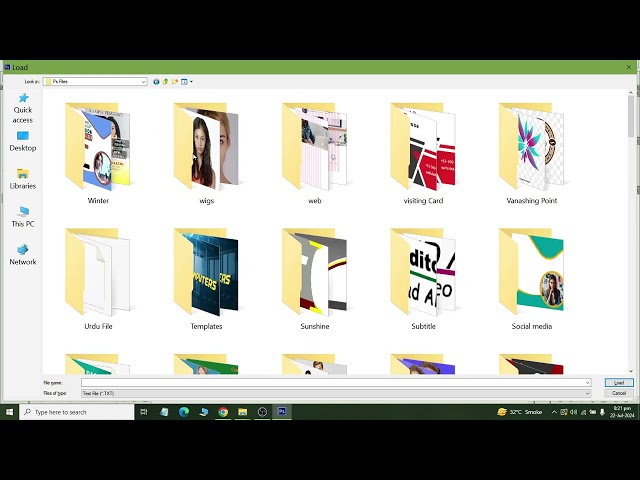Go up one folder level

pyautogui.click(x=166, y=82)
